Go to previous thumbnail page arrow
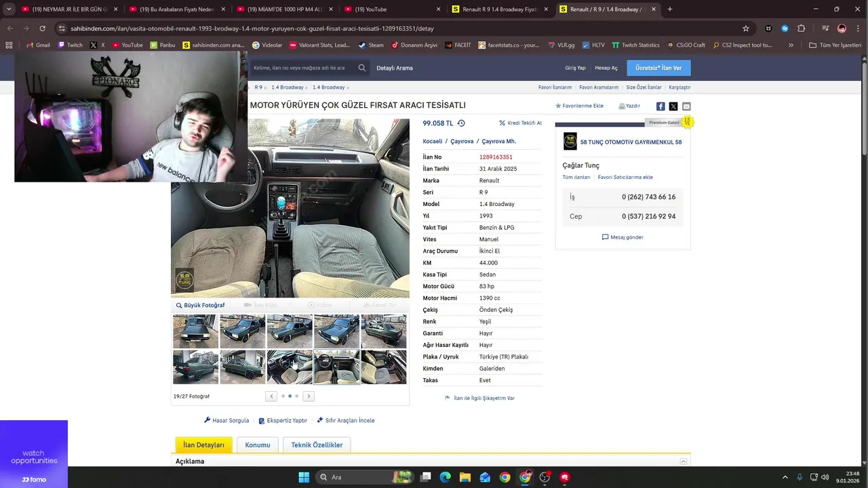Image resolution: width=868 pixels, height=488 pixels. pos(271,396)
